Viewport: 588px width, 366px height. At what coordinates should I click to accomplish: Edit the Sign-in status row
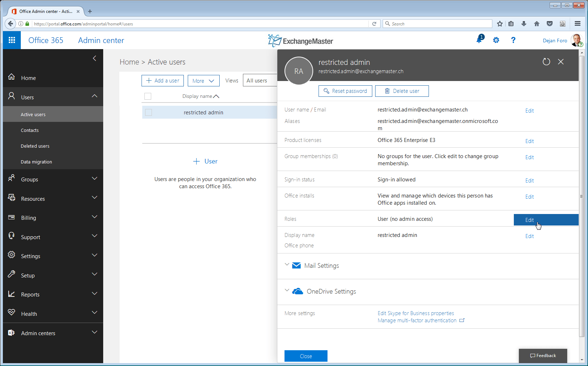click(x=530, y=181)
